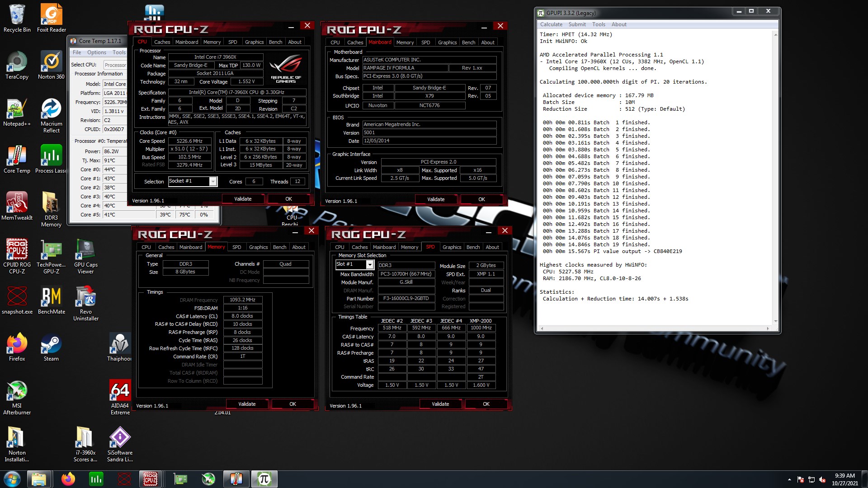Launch Process Lasso desktop icon

pos(52,159)
